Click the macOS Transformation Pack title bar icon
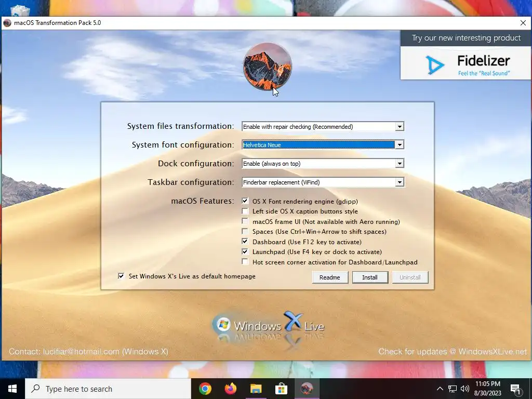The width and height of the screenshot is (532, 399). click(7, 23)
